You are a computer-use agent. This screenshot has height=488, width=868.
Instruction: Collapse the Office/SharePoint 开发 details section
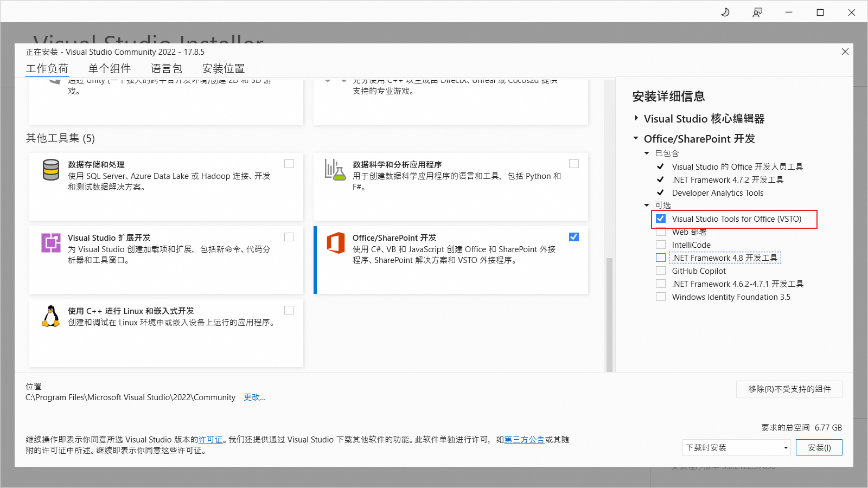point(636,138)
